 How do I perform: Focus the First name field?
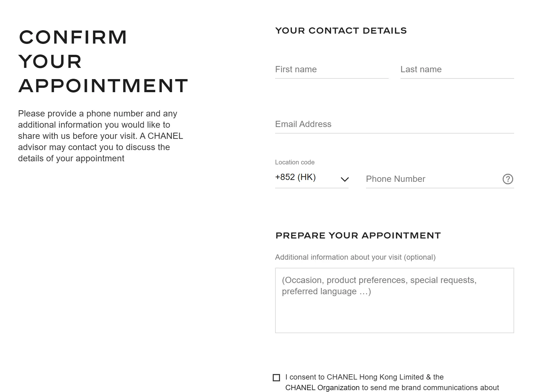pos(331,69)
